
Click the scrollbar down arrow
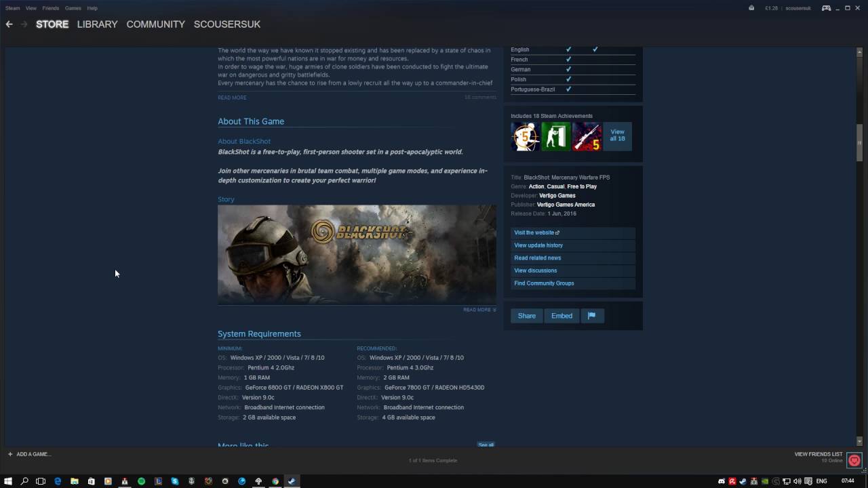point(860,441)
